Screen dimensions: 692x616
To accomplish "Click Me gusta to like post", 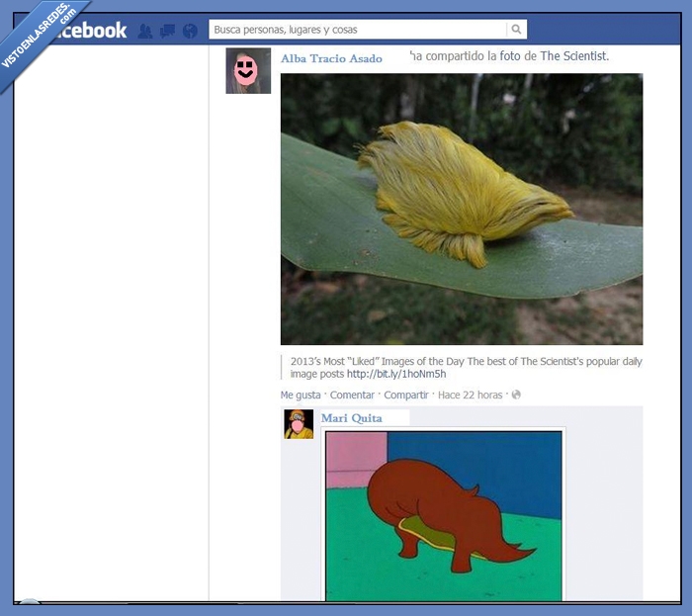I will (301, 396).
